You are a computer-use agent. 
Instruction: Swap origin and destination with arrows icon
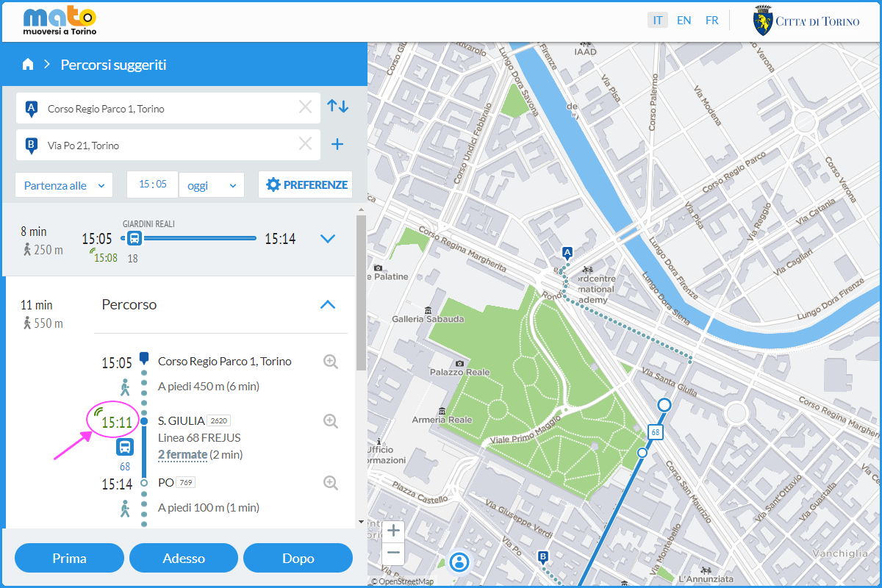[337, 107]
